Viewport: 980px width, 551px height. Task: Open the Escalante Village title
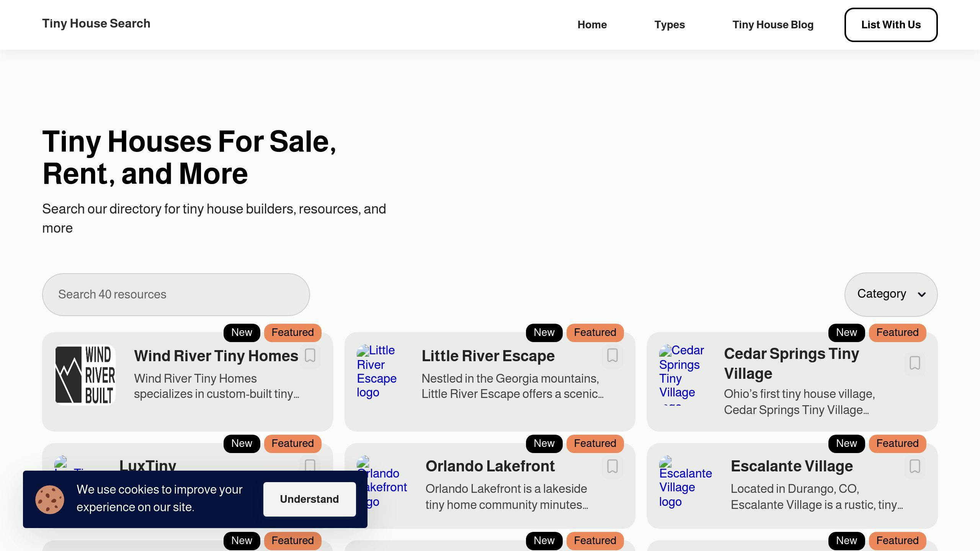[792, 466]
